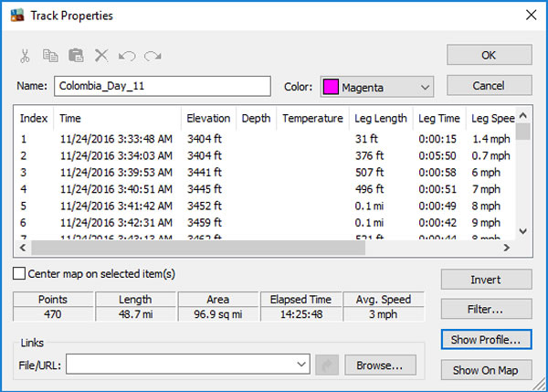Viewport: 548px width, 392px height.
Task: Select track point row 11/24/2016 3:33:48 AM
Action: (x=265, y=139)
